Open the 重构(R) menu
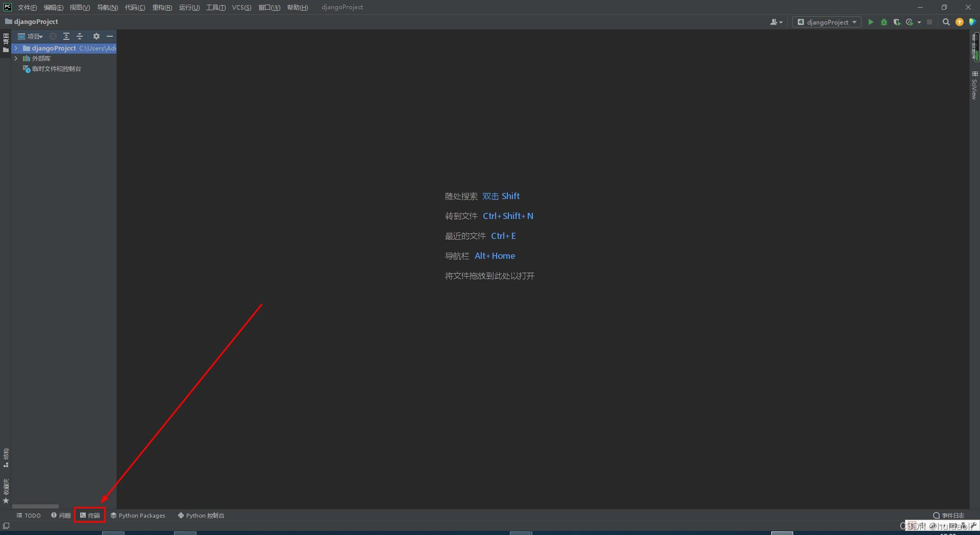The width and height of the screenshot is (980, 535). click(x=162, y=7)
